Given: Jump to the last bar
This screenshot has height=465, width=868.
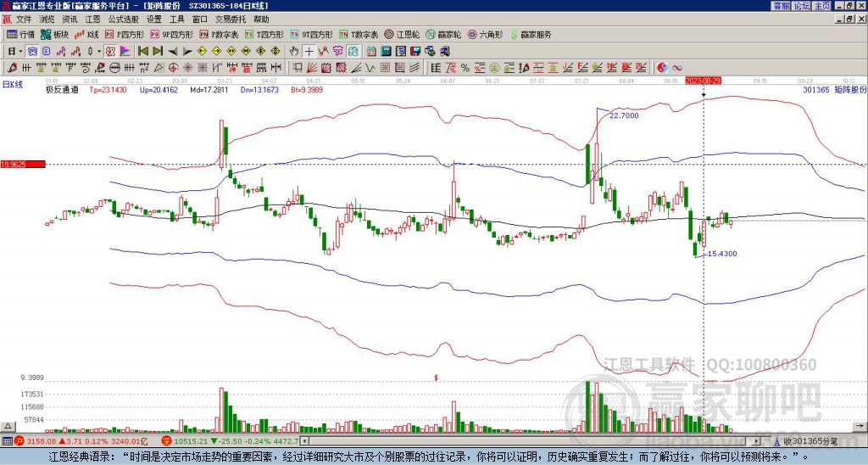Looking at the screenshot, I should click(x=158, y=52).
